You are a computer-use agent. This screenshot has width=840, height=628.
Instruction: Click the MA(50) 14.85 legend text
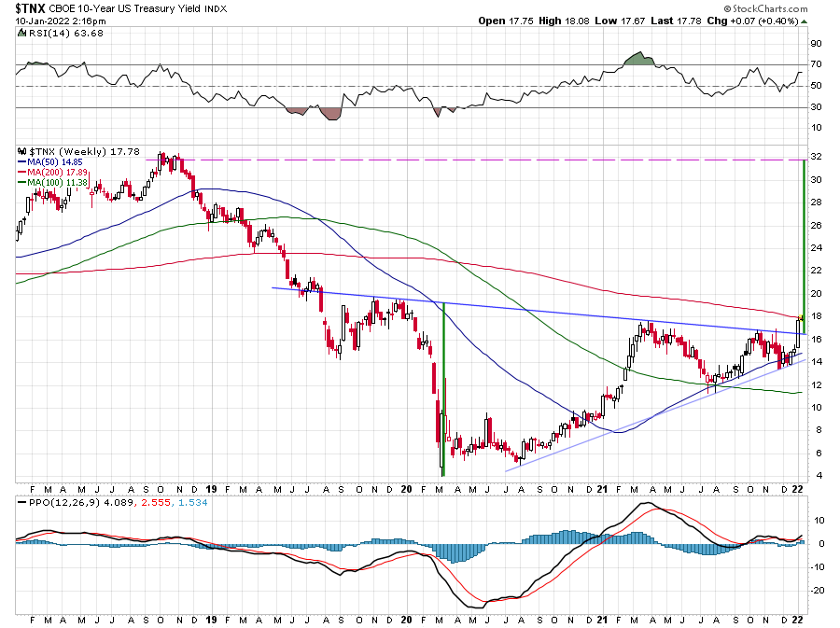55,161
